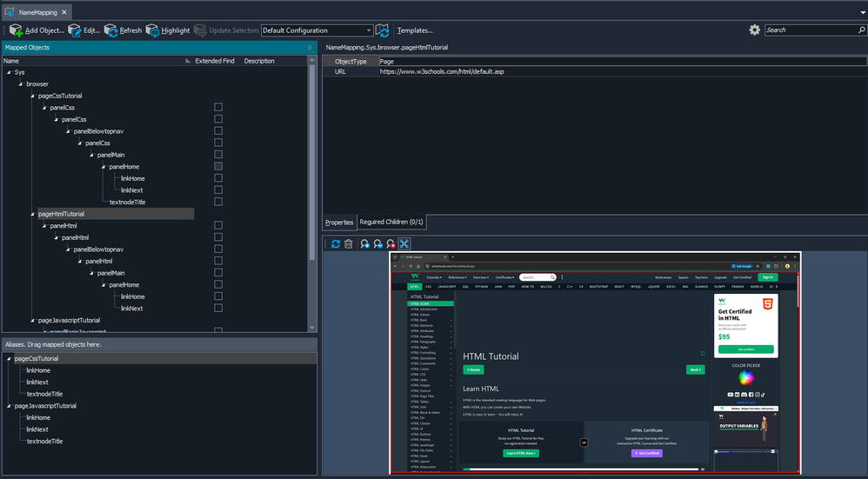
Task: Delete the preview image with trash icon
Action: (x=349, y=244)
